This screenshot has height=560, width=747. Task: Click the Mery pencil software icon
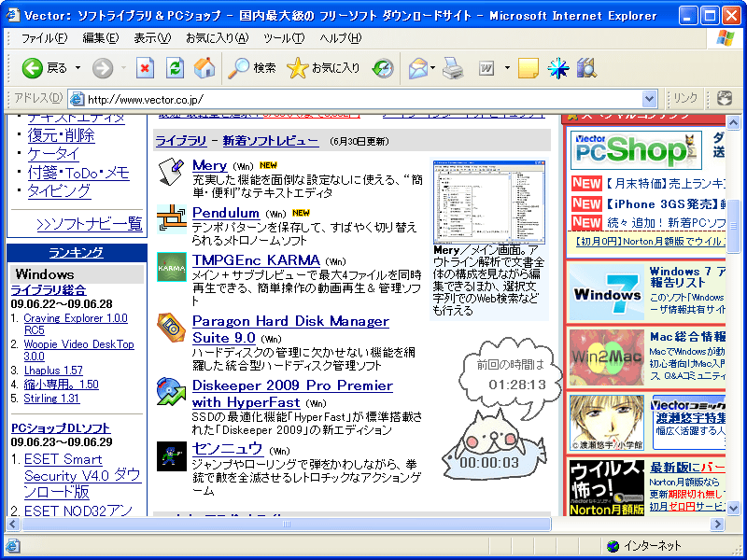pos(171,172)
